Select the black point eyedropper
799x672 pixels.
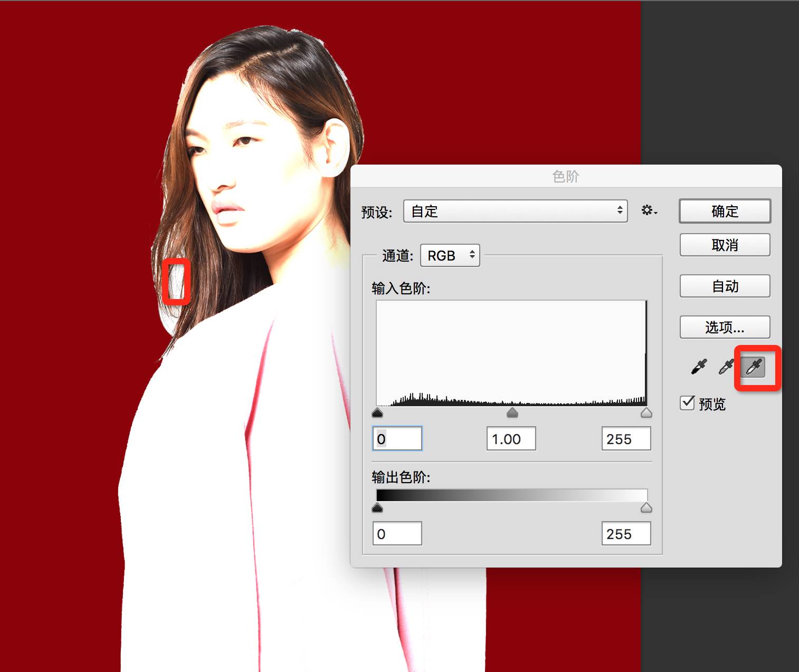pos(699,367)
